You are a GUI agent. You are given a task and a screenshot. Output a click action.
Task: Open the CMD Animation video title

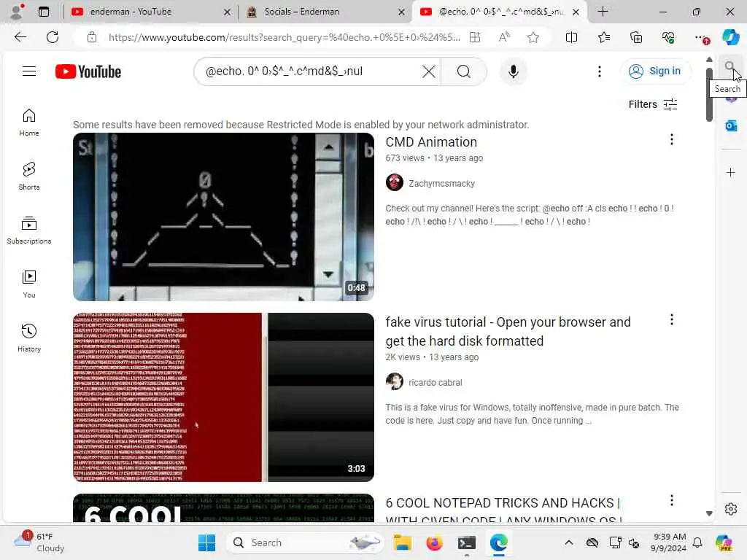[x=431, y=142]
